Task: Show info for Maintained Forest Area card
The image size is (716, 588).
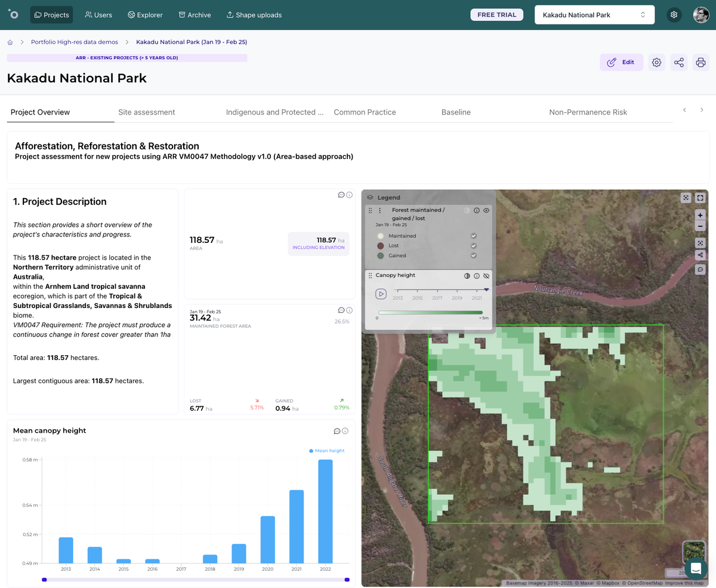Action: 350,310
